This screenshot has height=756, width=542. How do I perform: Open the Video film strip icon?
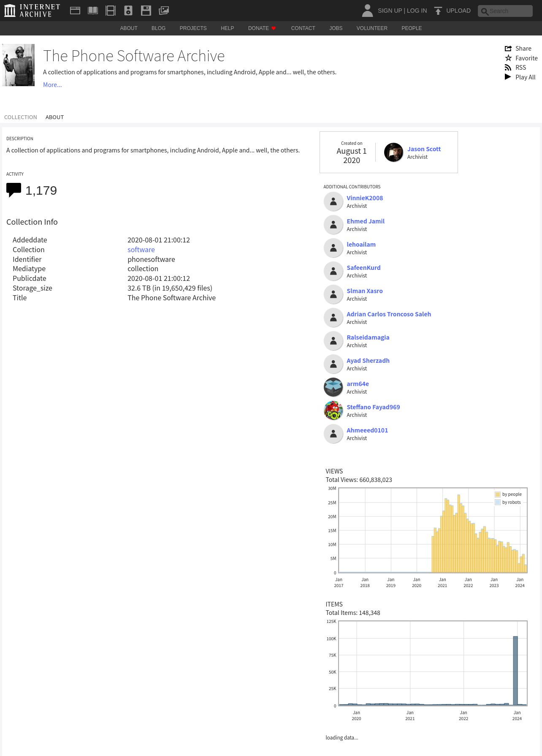pos(111,11)
